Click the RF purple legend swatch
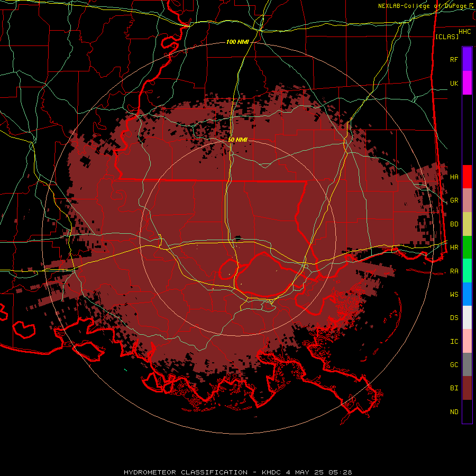 [x=467, y=59]
